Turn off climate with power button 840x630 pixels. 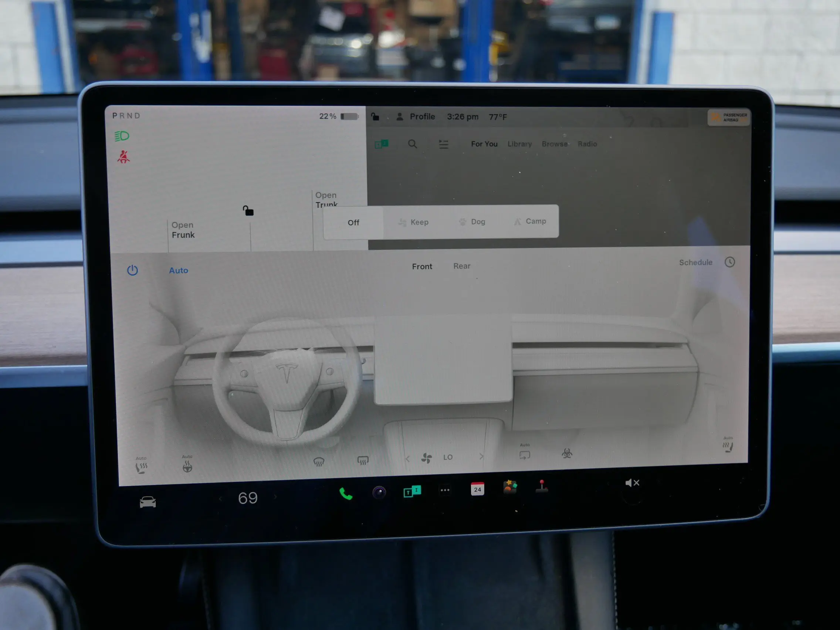[132, 270]
